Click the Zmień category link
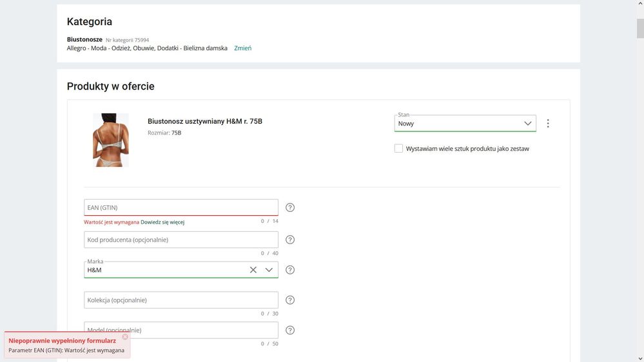644x362 pixels. [x=243, y=48]
